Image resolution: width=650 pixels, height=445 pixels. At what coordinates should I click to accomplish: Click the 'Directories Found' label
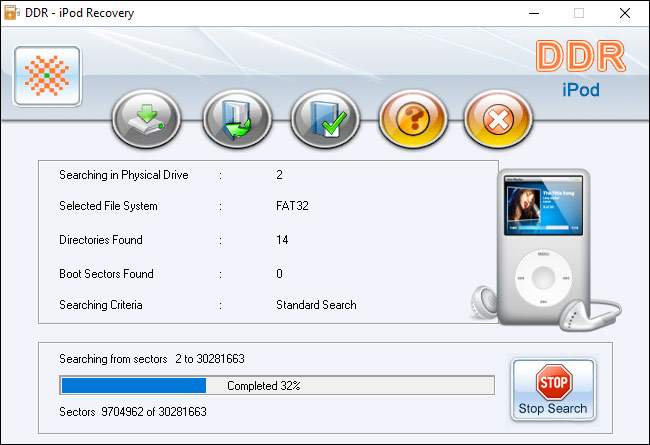101,240
